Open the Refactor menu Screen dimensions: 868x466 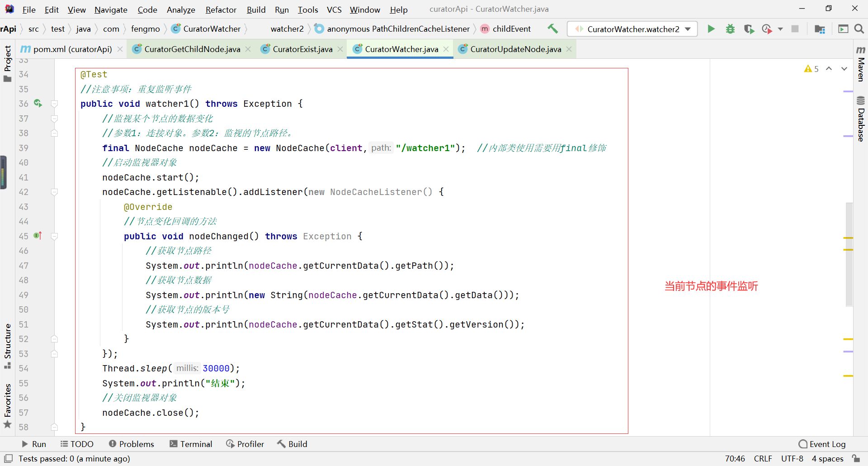click(221, 10)
